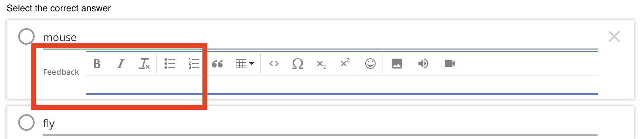644x139 pixels.
Task: Insert an audio clip into feedback
Action: click(x=423, y=64)
